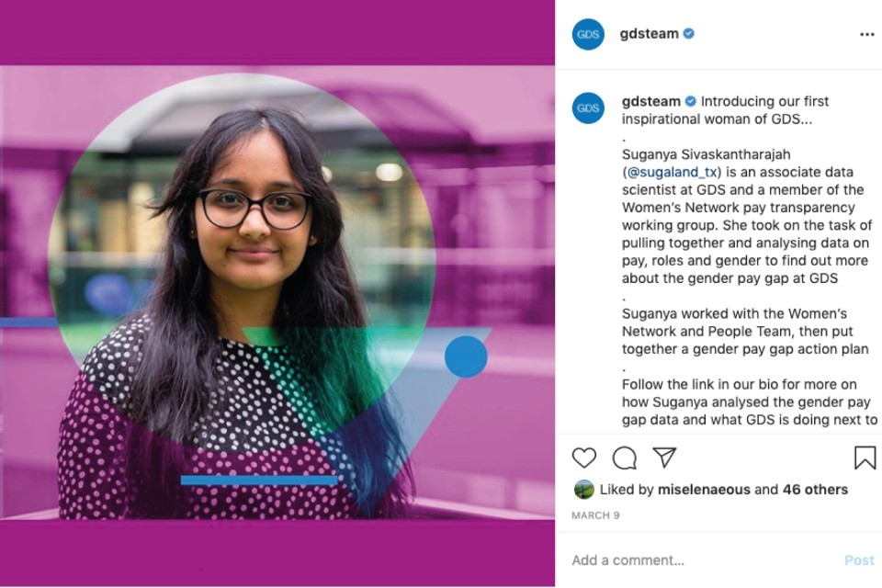882x588 pixels.
Task: Click the Post comment button
Action: [860, 560]
